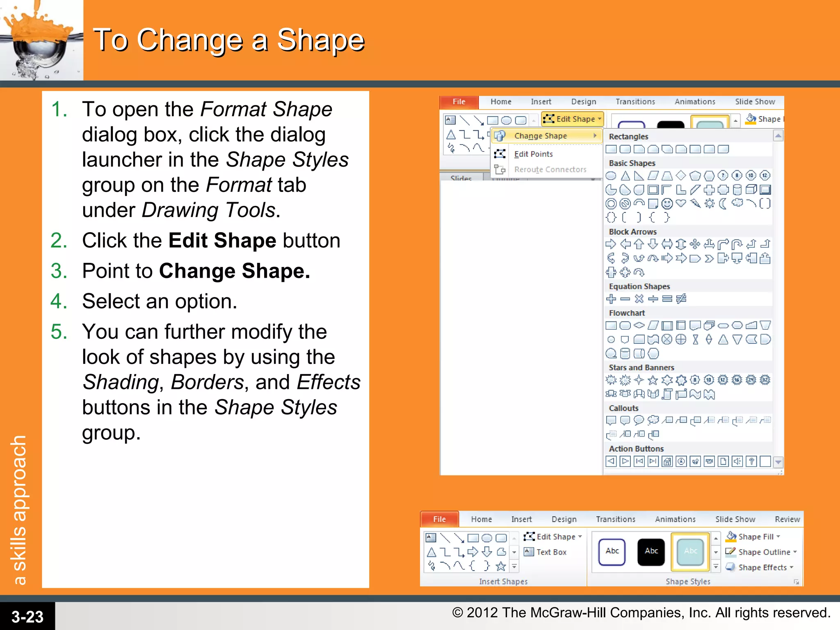
Task: Select the heart shape in Basic Shapes
Action: [681, 203]
